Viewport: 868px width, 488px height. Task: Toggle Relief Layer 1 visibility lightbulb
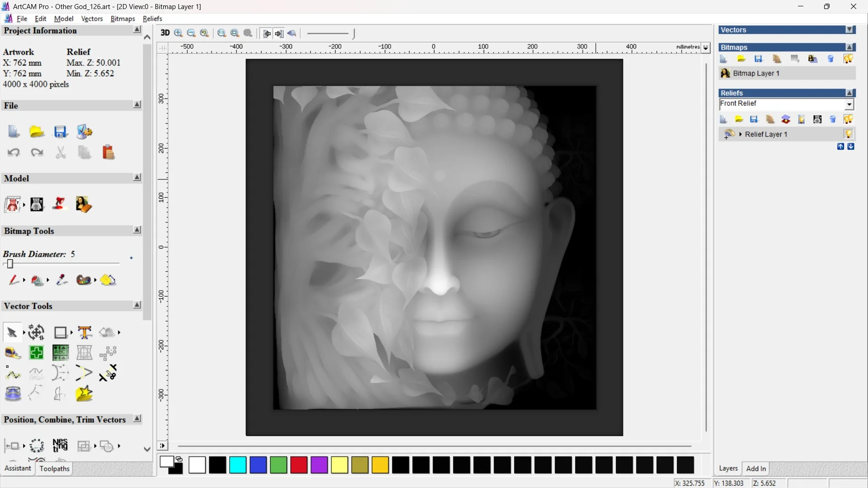point(848,134)
